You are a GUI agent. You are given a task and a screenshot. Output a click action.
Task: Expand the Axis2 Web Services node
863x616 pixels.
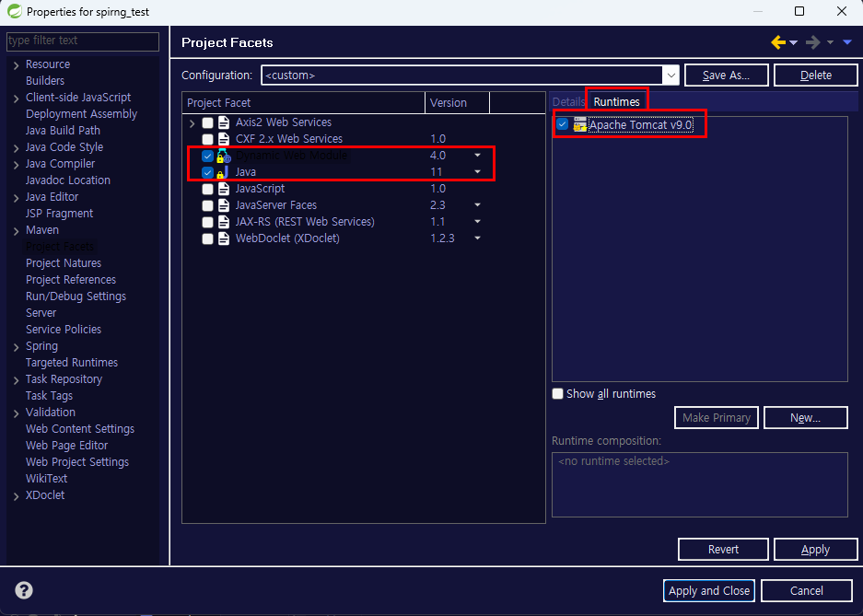coord(192,123)
